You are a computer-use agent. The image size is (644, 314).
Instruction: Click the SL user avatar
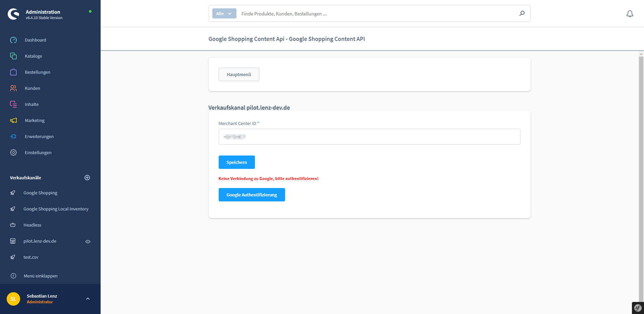13,299
